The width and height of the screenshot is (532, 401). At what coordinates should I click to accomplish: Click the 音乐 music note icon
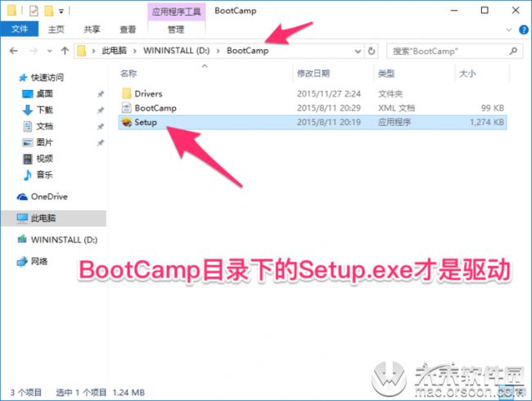tap(27, 174)
